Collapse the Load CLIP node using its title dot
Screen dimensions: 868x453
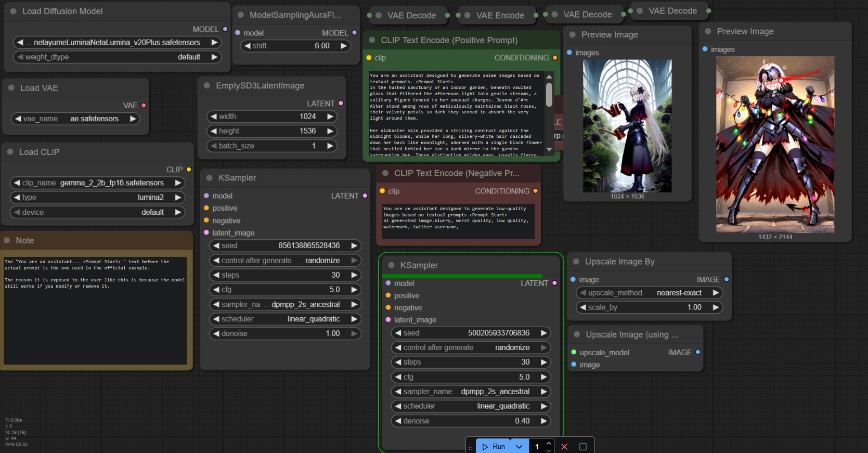tap(10, 152)
